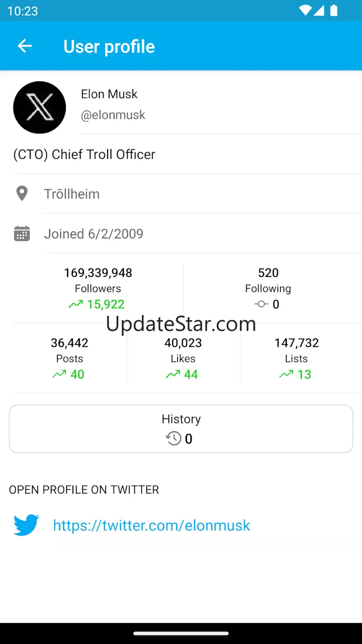Click the Lists trend arrow icon
Image resolution: width=362 pixels, height=644 pixels.
pos(286,375)
